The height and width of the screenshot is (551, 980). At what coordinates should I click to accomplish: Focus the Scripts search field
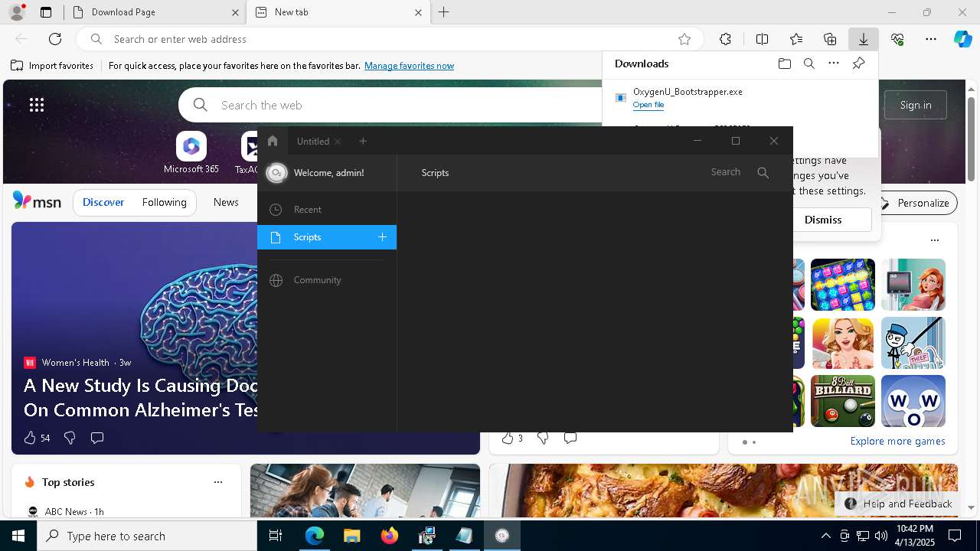(725, 172)
